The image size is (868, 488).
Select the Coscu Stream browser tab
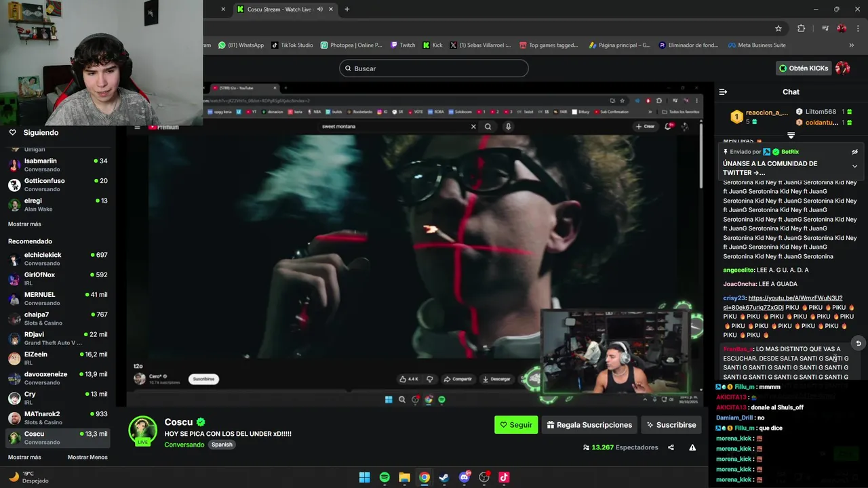click(278, 9)
